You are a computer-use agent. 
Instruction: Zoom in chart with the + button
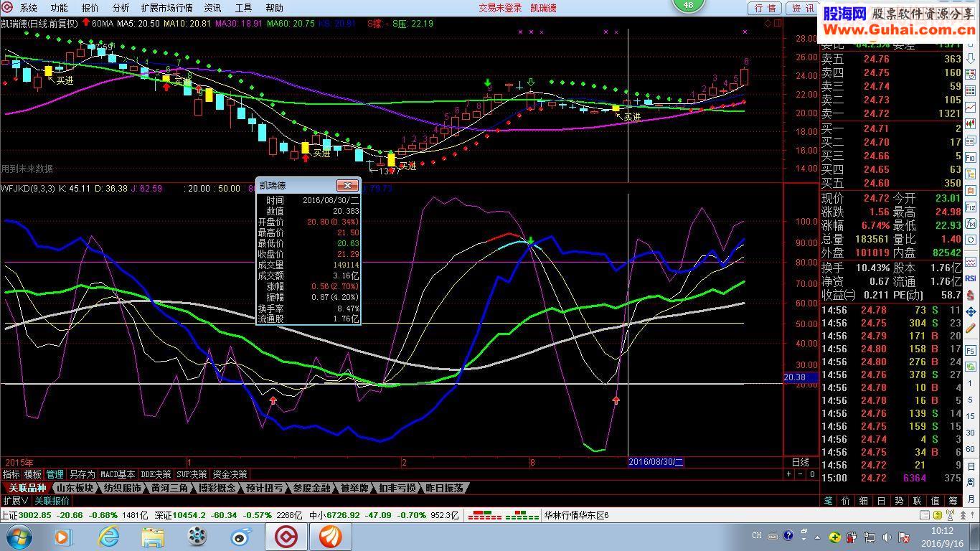789,474
